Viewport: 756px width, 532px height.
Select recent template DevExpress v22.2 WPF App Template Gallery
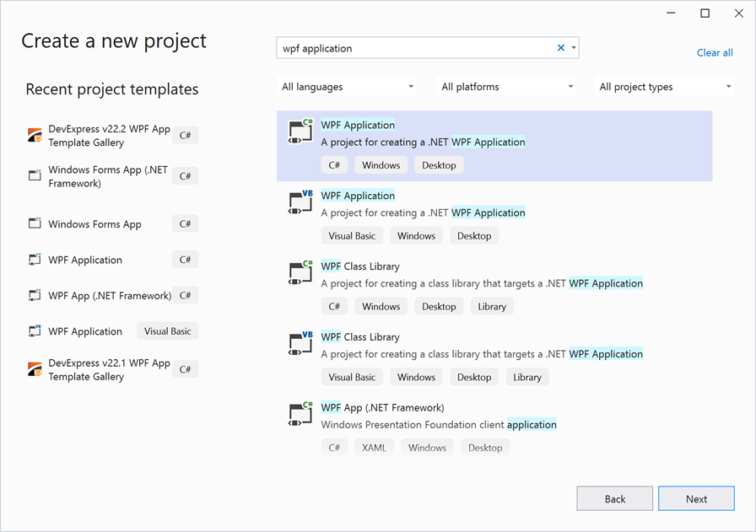(110, 136)
